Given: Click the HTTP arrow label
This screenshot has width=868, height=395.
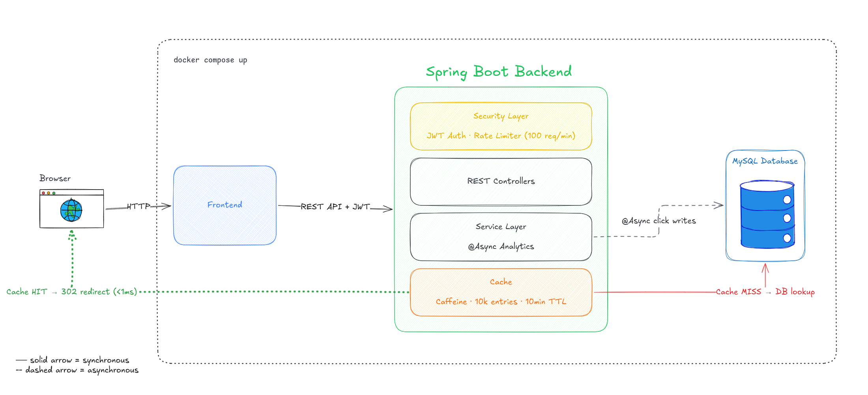Looking at the screenshot, I should point(138,206).
